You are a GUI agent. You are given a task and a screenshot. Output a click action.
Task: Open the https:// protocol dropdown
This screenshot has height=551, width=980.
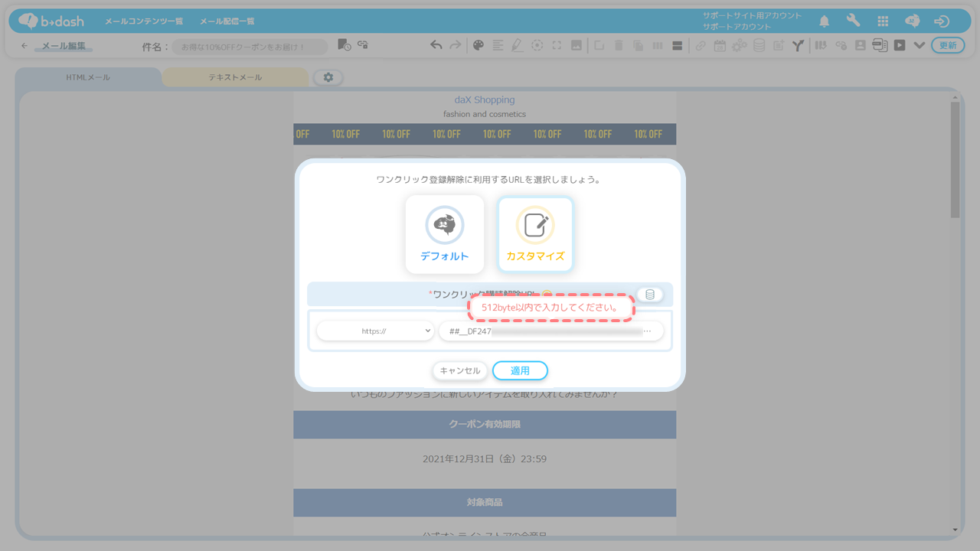point(375,331)
